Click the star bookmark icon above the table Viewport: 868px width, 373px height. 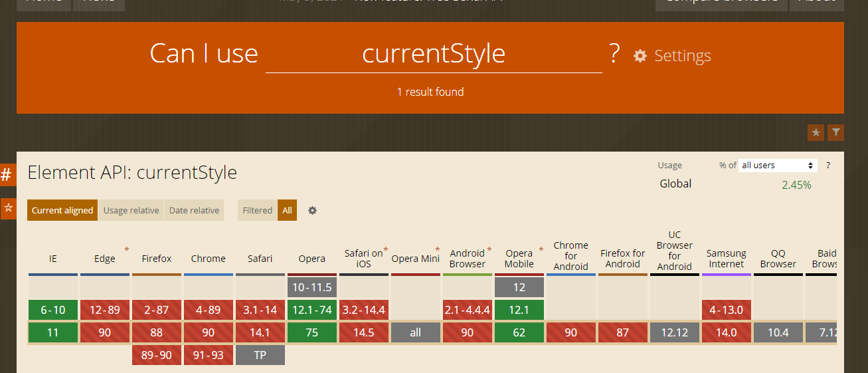point(816,132)
